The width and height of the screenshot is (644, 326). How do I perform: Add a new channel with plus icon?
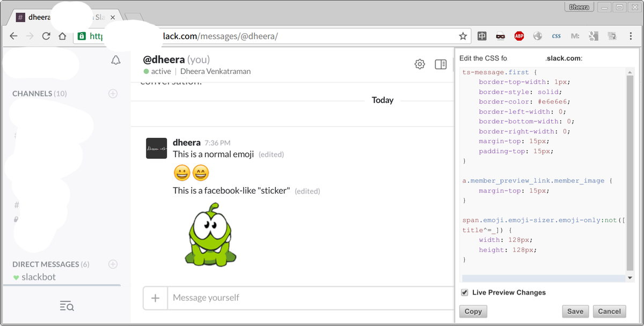pos(113,93)
